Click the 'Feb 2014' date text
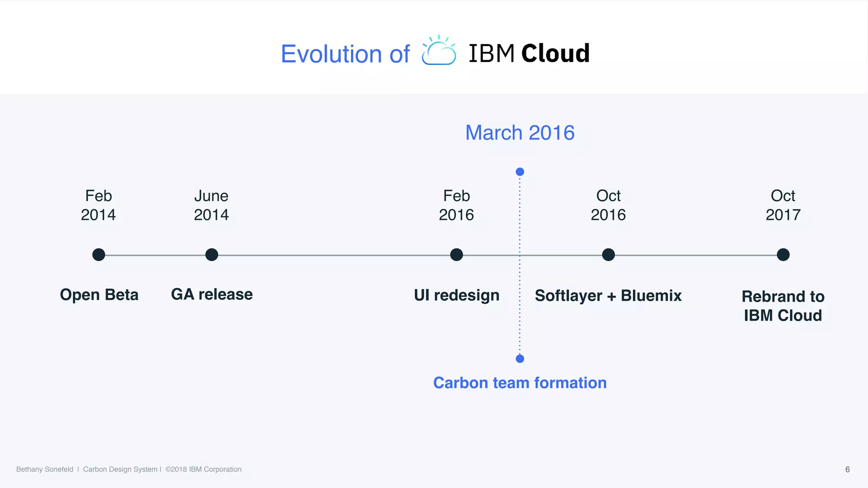This screenshot has width=868, height=488. 98,205
